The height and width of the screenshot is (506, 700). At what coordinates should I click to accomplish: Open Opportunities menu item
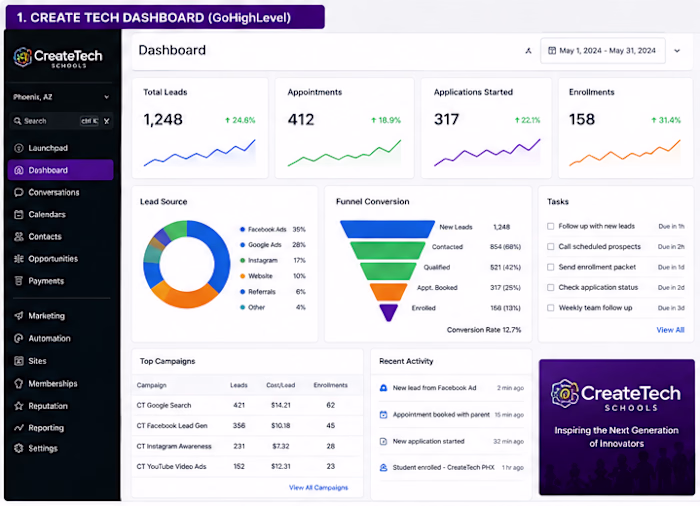[x=61, y=259]
